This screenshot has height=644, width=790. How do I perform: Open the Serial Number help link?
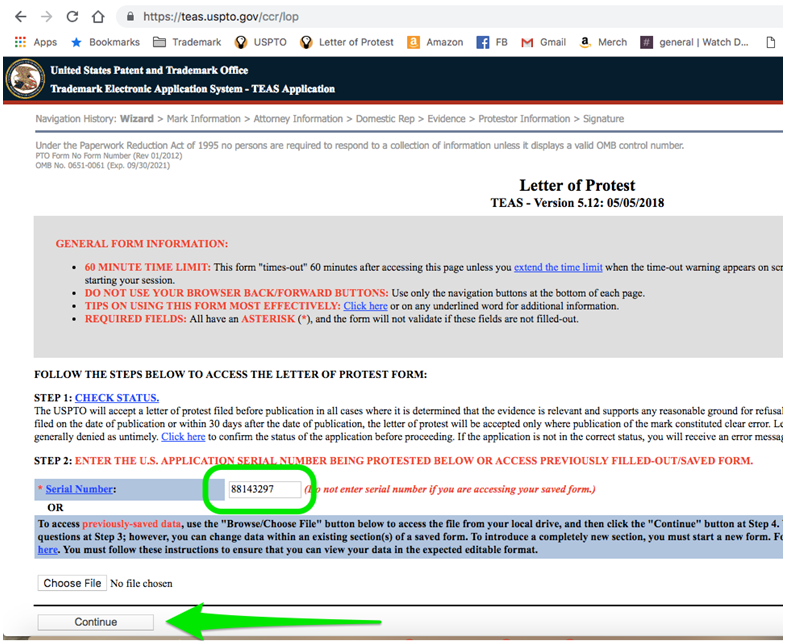[79, 489]
